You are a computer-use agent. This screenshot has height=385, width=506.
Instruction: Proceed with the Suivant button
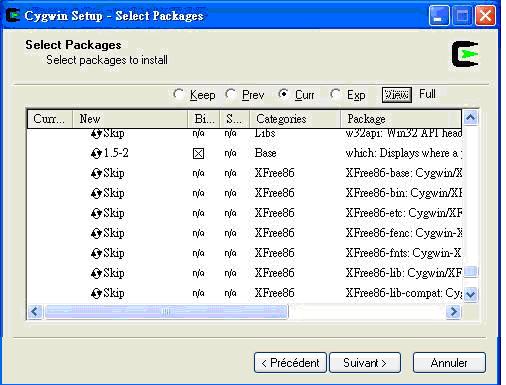pos(365,363)
